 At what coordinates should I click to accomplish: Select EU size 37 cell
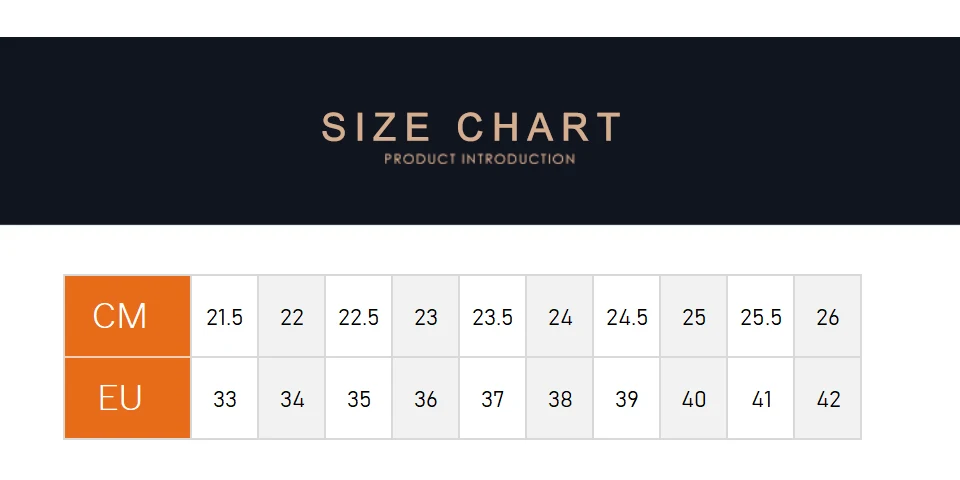pyautogui.click(x=493, y=399)
